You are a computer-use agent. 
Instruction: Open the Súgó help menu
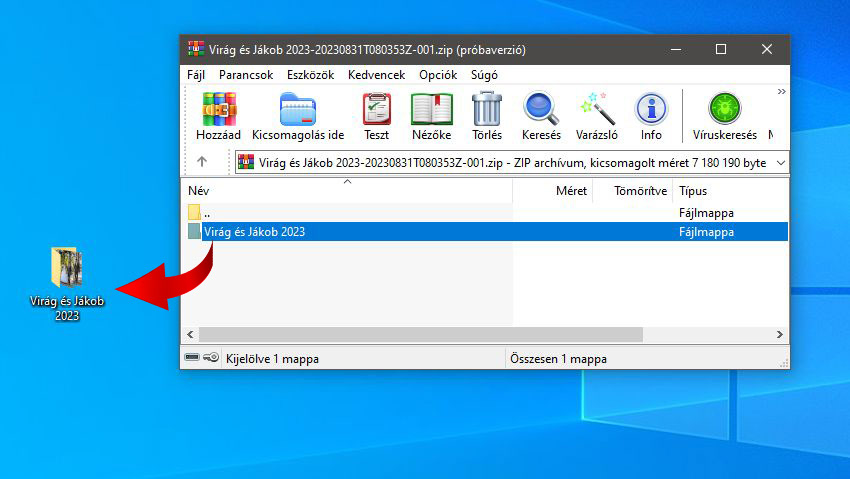coord(484,75)
